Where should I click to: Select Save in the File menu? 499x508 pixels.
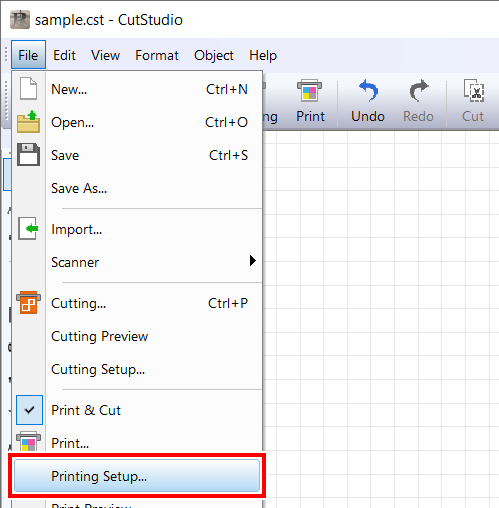(137, 155)
